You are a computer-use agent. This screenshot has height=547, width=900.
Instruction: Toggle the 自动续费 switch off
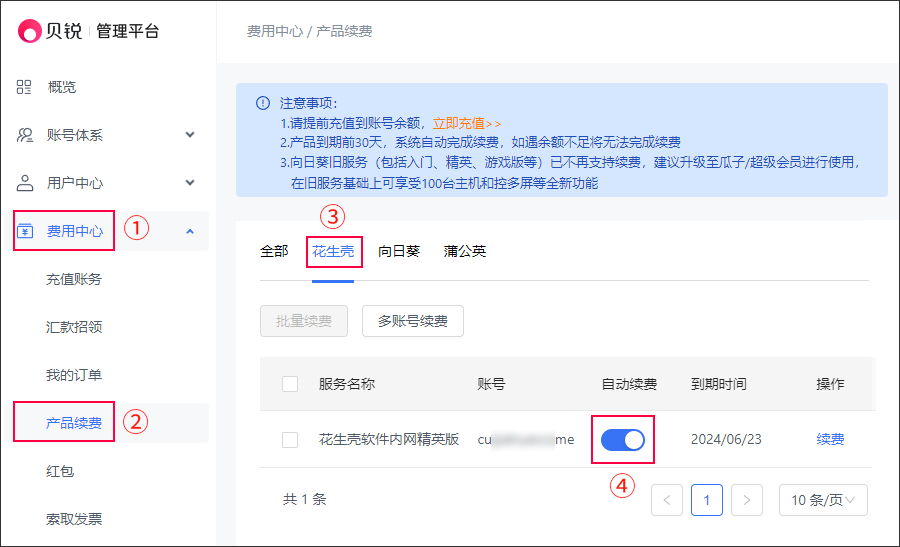tap(623, 440)
